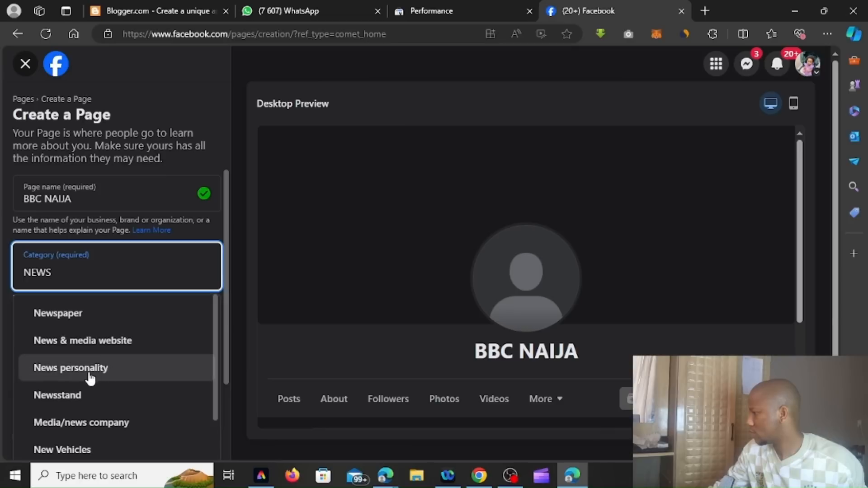Select New Vehicles category suggestion
The width and height of the screenshot is (868, 488).
click(115, 450)
